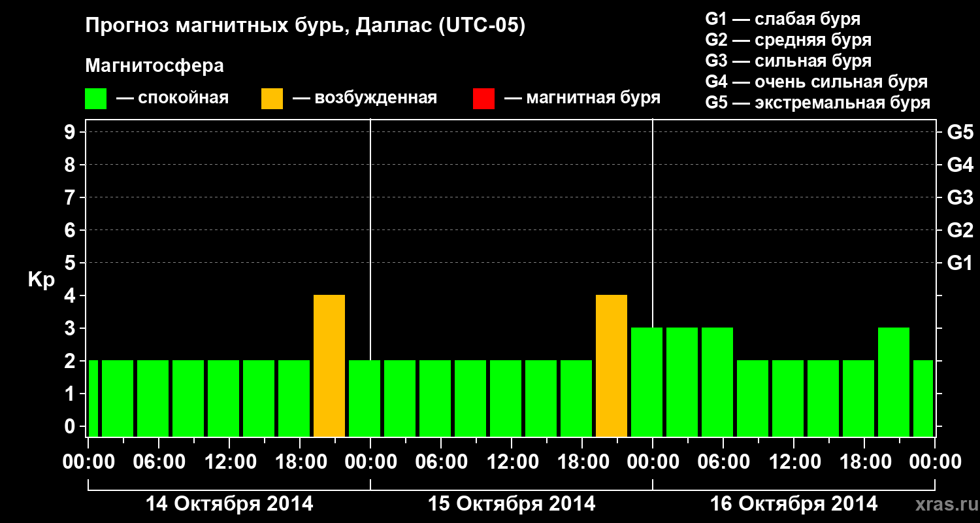980x523 pixels.
Task: Click the orange Kp 4 bar on 15 October
Action: coord(612,365)
